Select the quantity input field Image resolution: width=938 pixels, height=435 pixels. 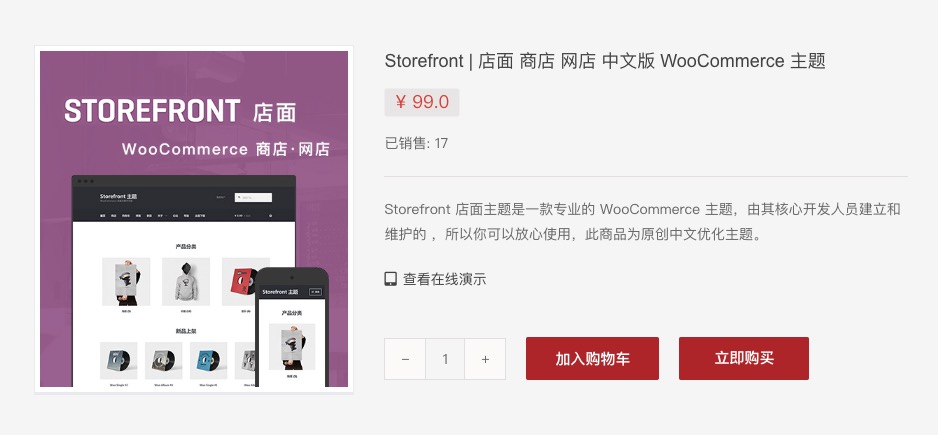click(x=445, y=359)
